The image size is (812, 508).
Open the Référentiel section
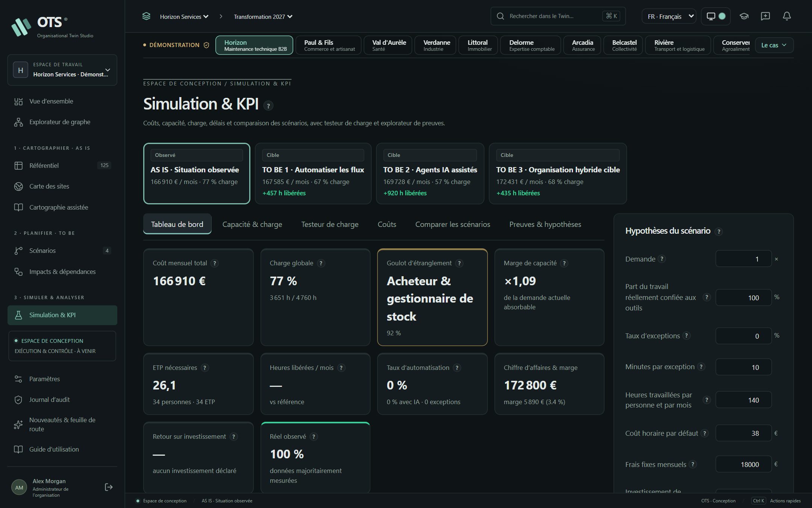[x=62, y=166]
